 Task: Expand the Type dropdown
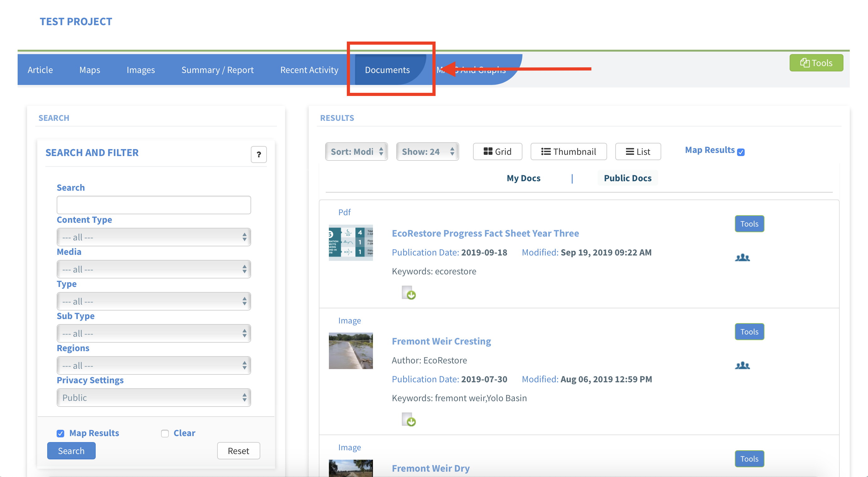click(154, 301)
